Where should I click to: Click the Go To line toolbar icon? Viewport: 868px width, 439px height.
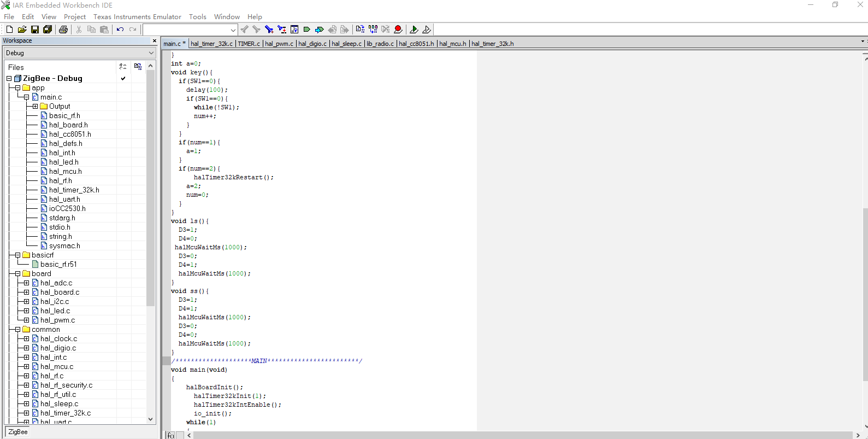tap(294, 30)
